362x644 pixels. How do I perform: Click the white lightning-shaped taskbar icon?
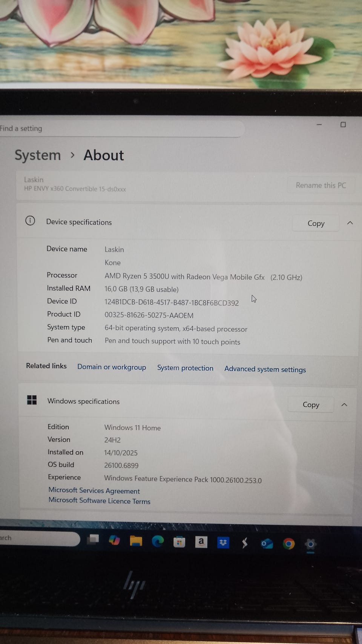point(245,543)
